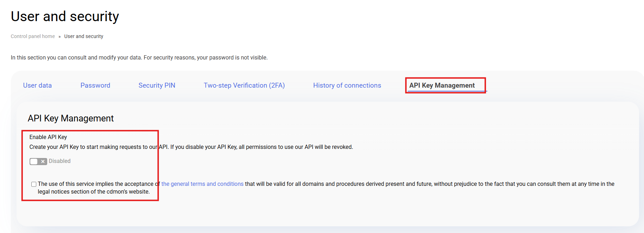Switch to the Password tab
The height and width of the screenshot is (233, 644).
tap(95, 86)
